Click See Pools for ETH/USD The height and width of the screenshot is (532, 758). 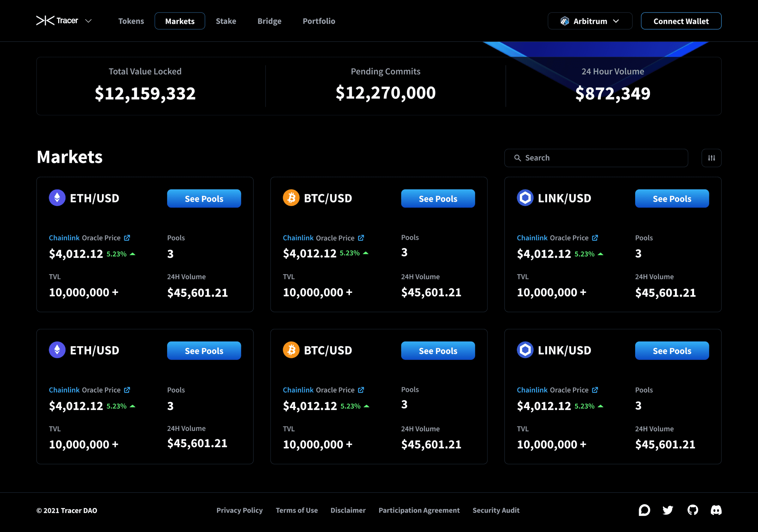(203, 199)
